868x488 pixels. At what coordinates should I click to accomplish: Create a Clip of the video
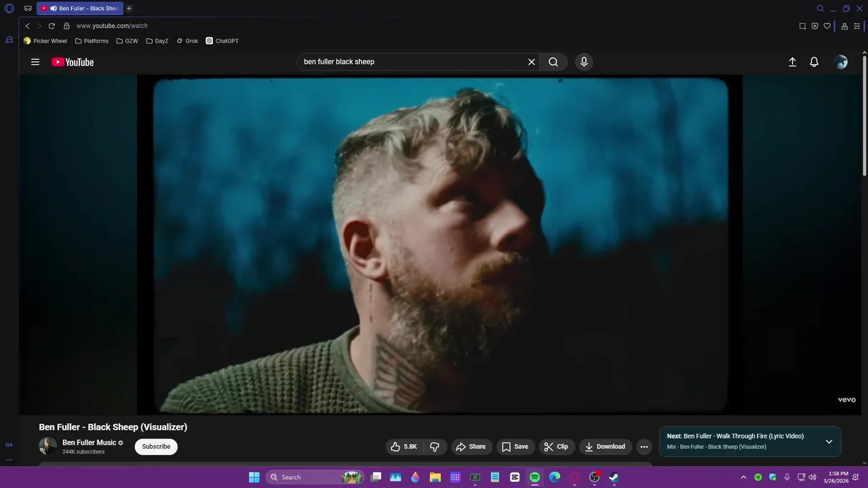[x=556, y=447]
